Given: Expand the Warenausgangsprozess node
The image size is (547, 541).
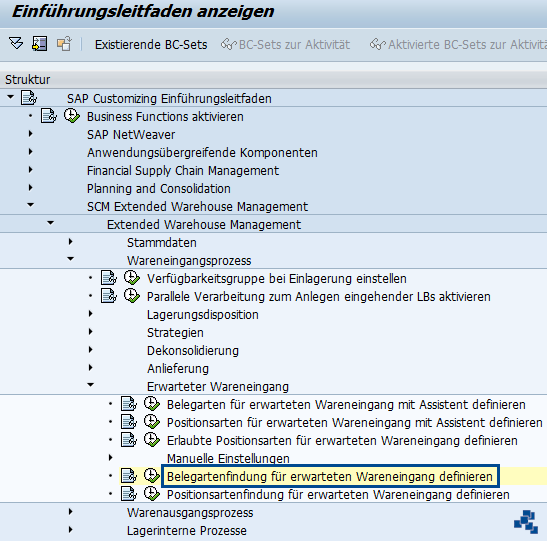Looking at the screenshot, I should click(x=70, y=512).
